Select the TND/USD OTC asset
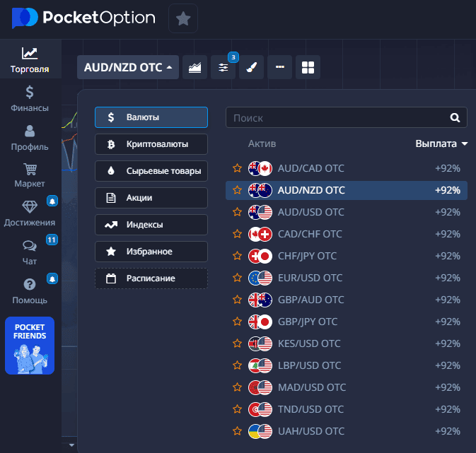This screenshot has height=453, width=476. (x=347, y=409)
